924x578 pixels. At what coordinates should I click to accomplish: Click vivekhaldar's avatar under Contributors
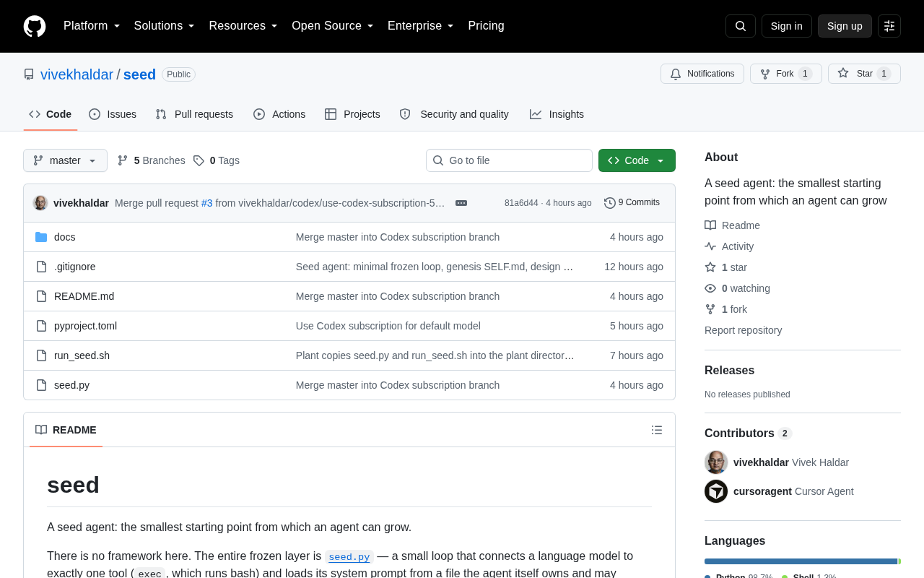[x=716, y=462]
